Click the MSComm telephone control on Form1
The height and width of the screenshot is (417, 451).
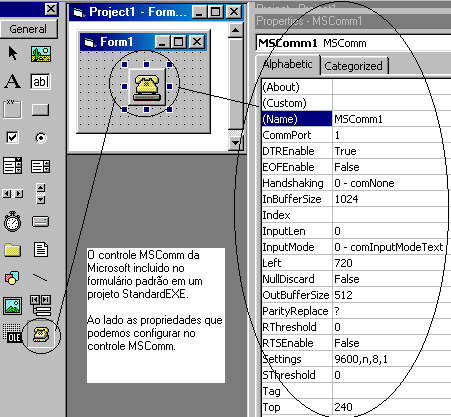click(147, 87)
